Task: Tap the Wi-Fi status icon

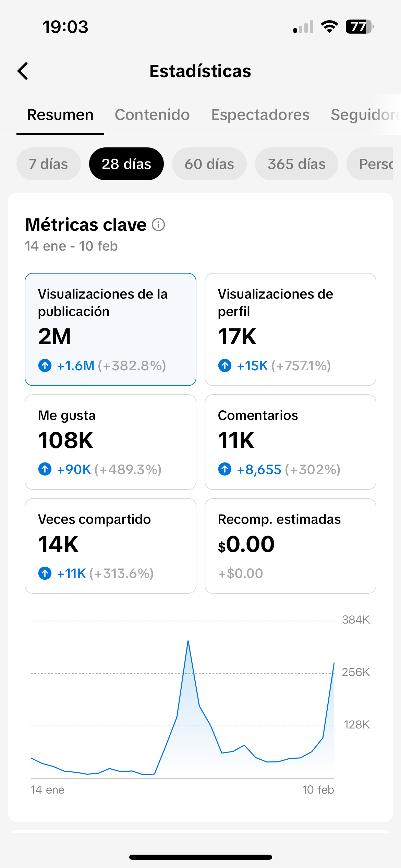Action: (x=329, y=26)
